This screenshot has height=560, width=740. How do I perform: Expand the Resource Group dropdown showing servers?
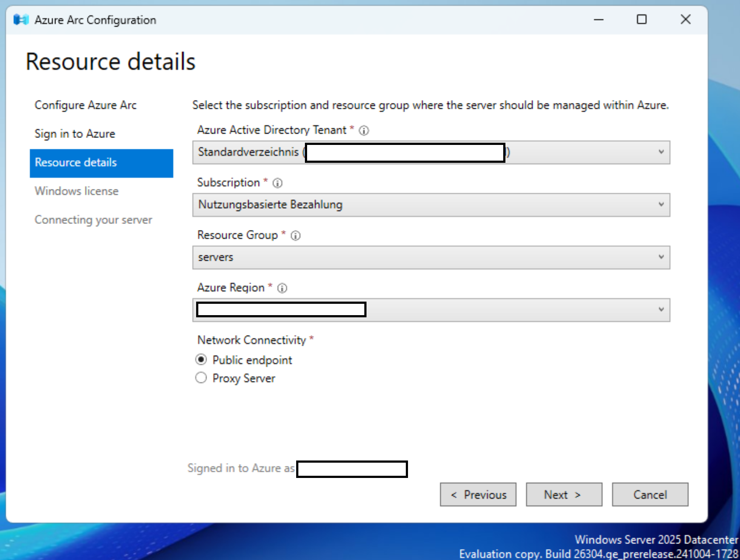click(431, 258)
